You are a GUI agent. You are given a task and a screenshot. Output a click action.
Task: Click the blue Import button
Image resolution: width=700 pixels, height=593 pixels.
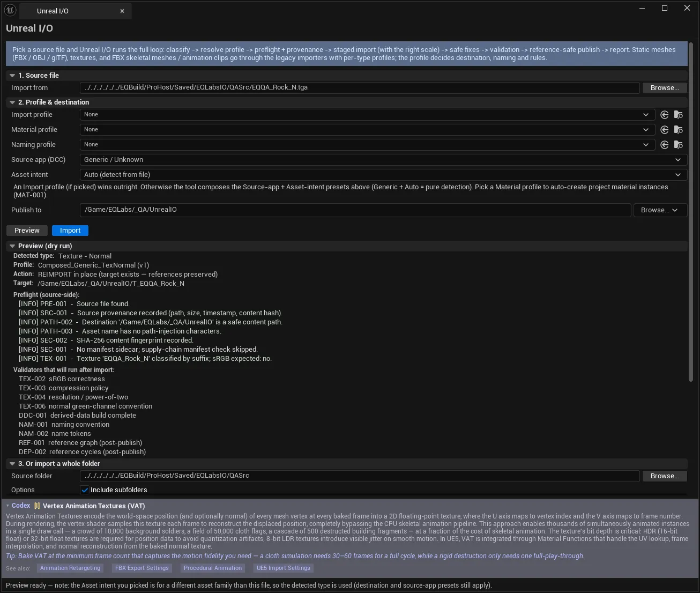pos(70,231)
